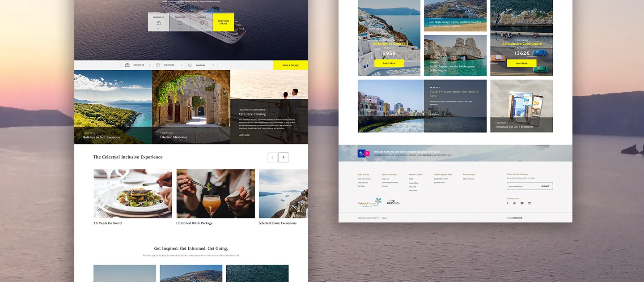The width and height of the screenshot is (644, 282).
Task: Click Submit button in subscribe form
Action: click(545, 186)
